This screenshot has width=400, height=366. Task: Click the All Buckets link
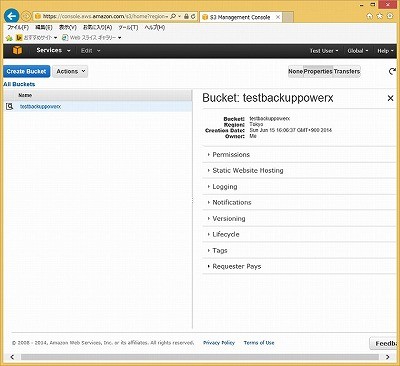[x=19, y=84]
